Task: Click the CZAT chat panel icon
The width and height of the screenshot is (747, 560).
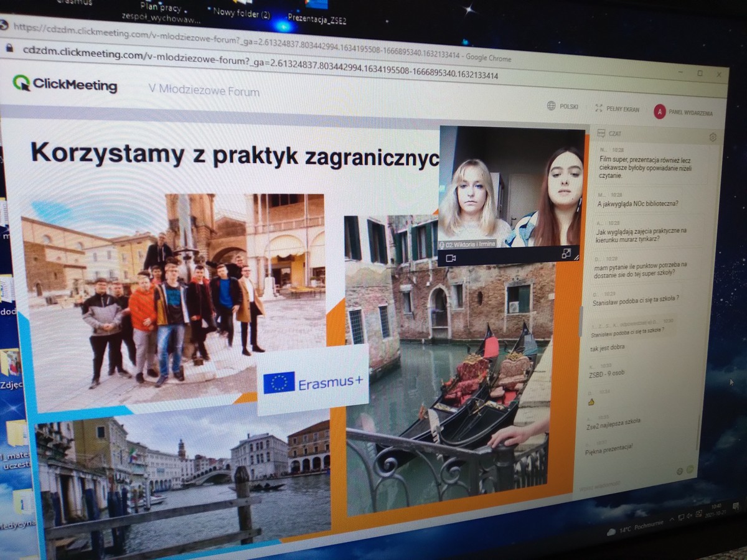Action: pyautogui.click(x=601, y=133)
